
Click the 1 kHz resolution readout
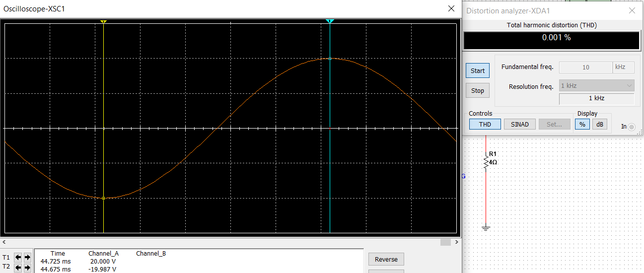[x=596, y=98]
